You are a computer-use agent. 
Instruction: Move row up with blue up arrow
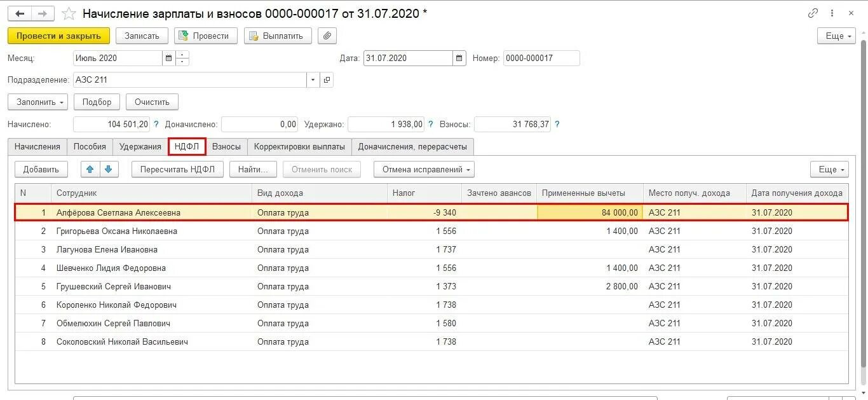point(90,169)
